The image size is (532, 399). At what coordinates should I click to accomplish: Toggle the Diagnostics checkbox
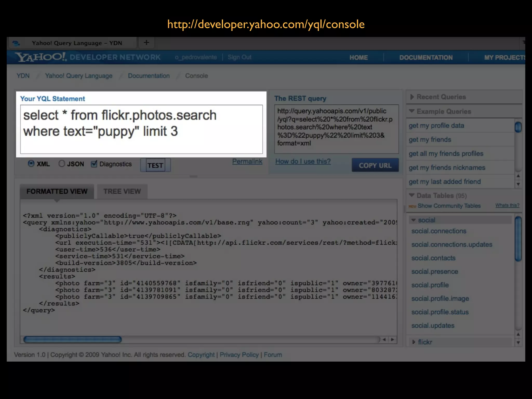[94, 164]
